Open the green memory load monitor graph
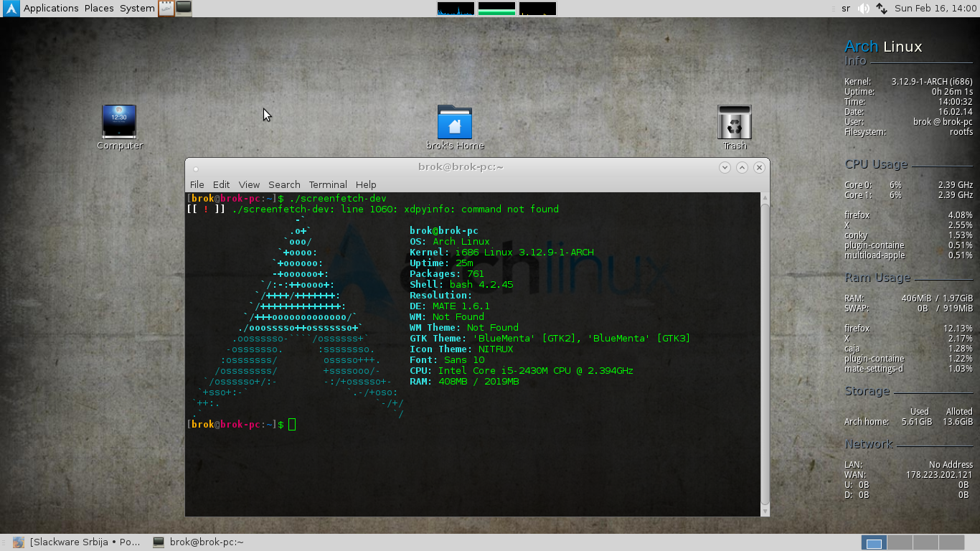The image size is (980, 551). point(496,9)
